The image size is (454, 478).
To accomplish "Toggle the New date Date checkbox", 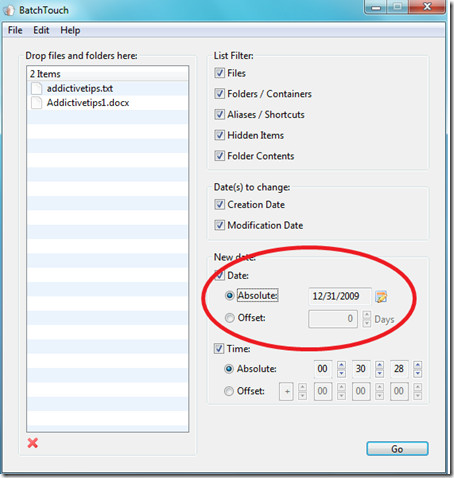I will click(x=219, y=275).
